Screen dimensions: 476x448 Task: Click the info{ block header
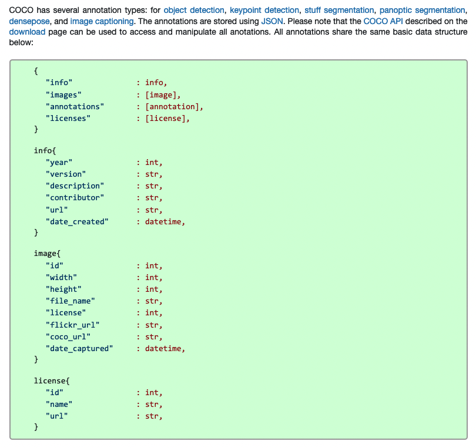tap(45, 151)
